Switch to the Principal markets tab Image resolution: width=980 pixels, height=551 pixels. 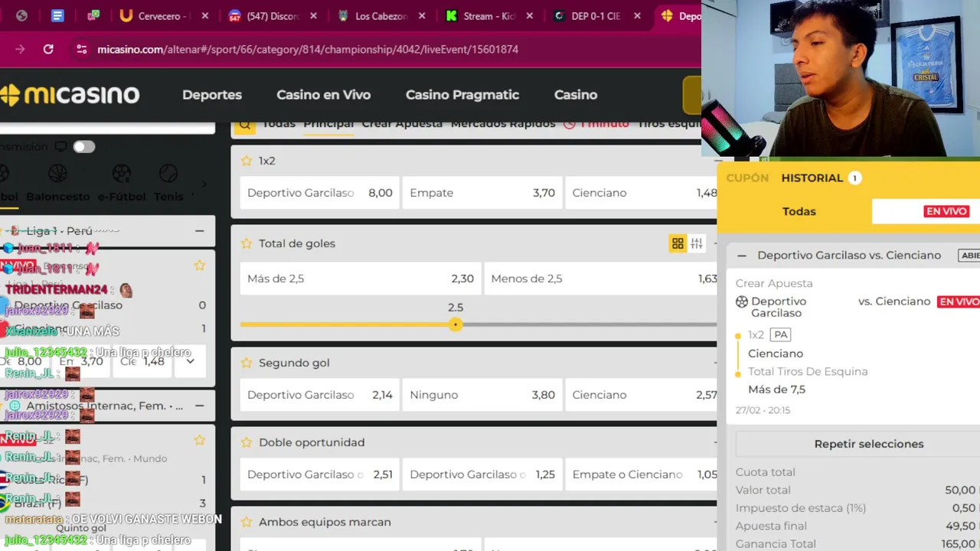click(x=328, y=124)
